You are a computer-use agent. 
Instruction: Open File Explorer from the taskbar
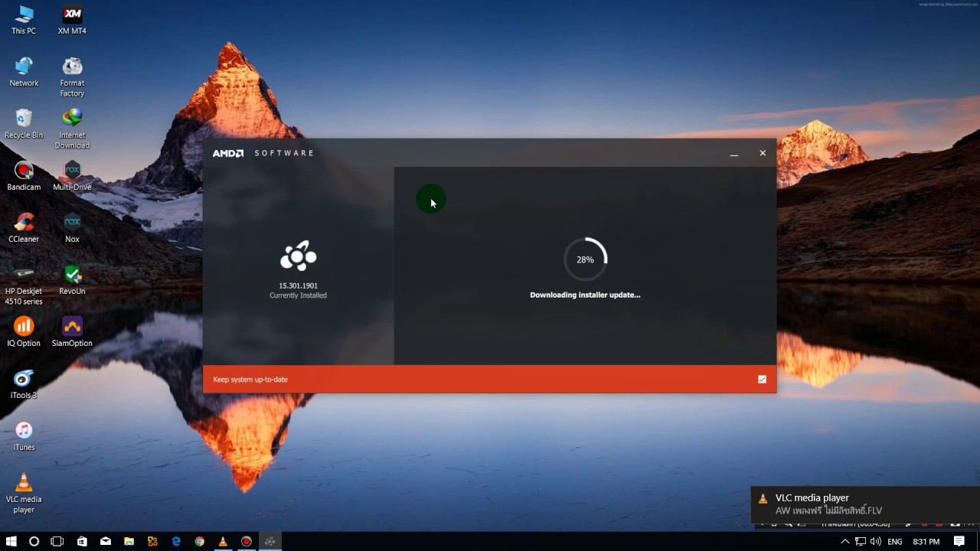click(x=129, y=541)
